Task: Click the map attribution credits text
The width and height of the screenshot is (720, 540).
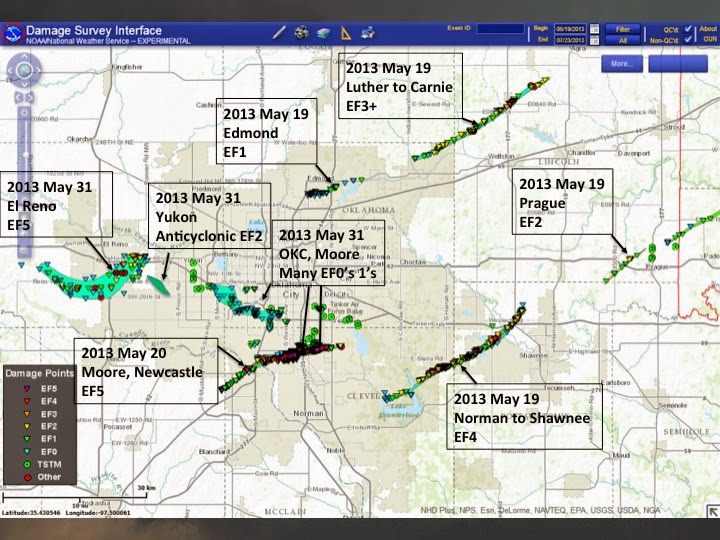Action: [x=540, y=510]
